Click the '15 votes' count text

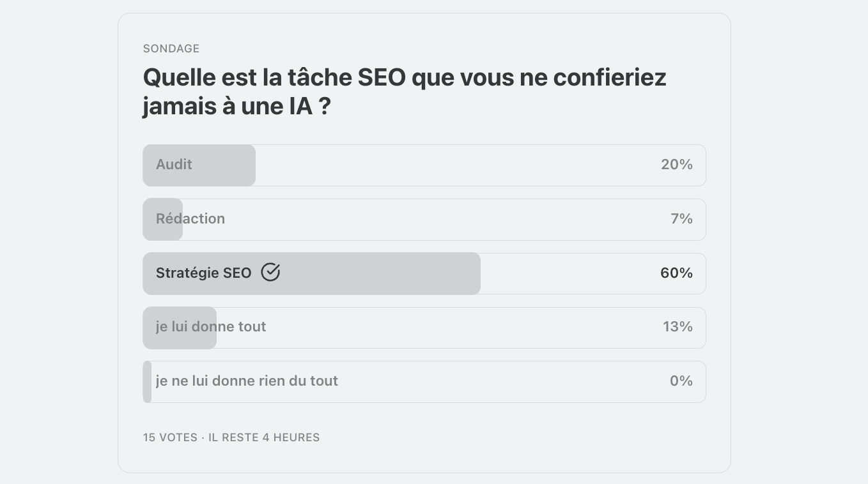pyautogui.click(x=170, y=437)
